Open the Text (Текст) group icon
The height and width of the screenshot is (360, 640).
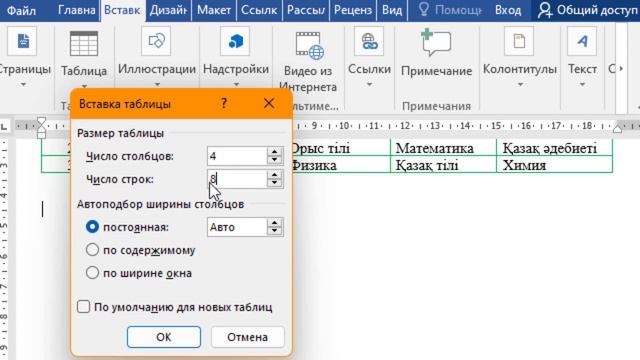(x=582, y=41)
